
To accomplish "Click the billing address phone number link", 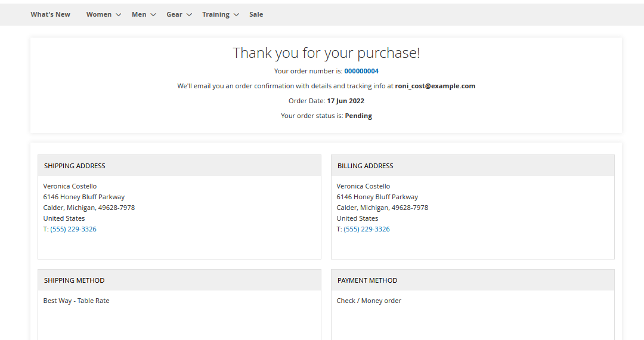I will point(367,229).
